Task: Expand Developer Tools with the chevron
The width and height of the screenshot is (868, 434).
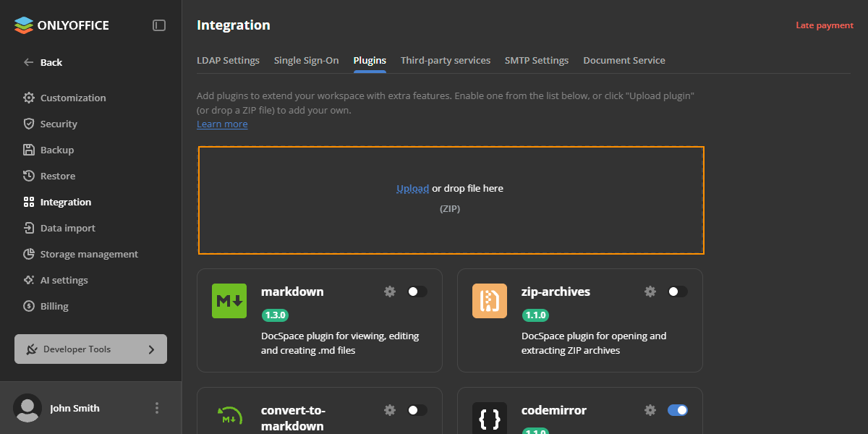Action: click(151, 349)
